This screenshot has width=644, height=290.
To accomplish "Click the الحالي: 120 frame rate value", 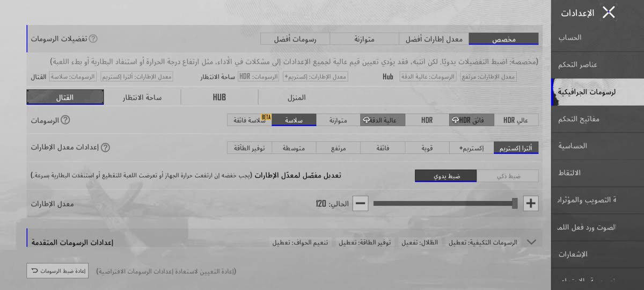I will coord(332,204).
